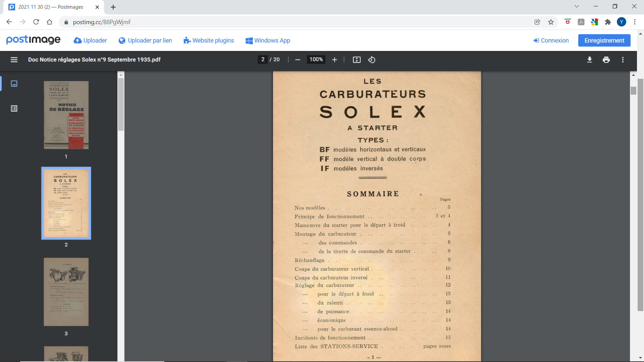Open a new browser tab

[113, 7]
